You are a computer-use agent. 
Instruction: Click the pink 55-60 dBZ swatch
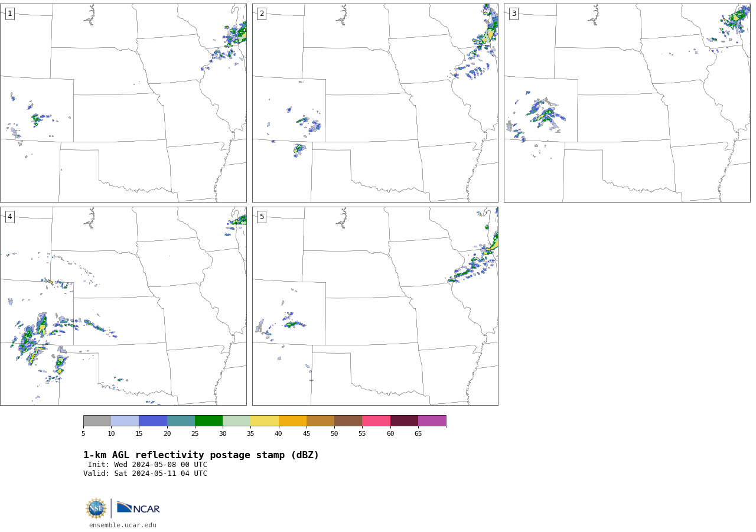(376, 420)
